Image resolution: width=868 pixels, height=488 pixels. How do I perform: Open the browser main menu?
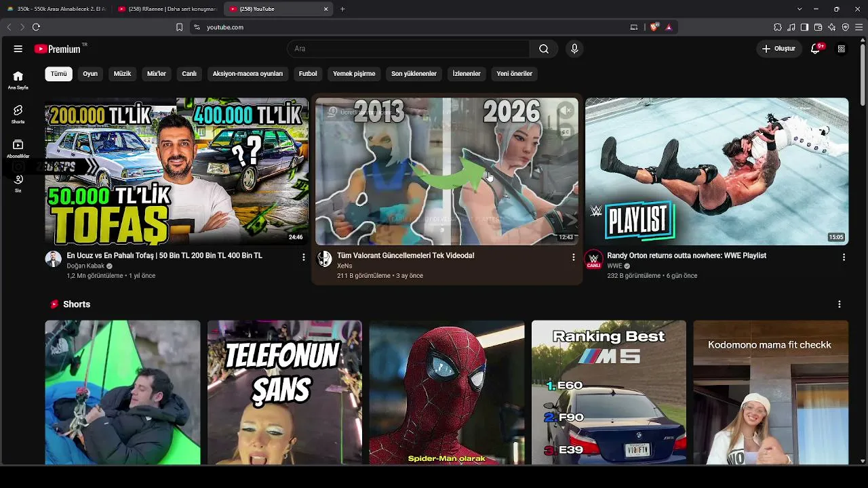859,27
